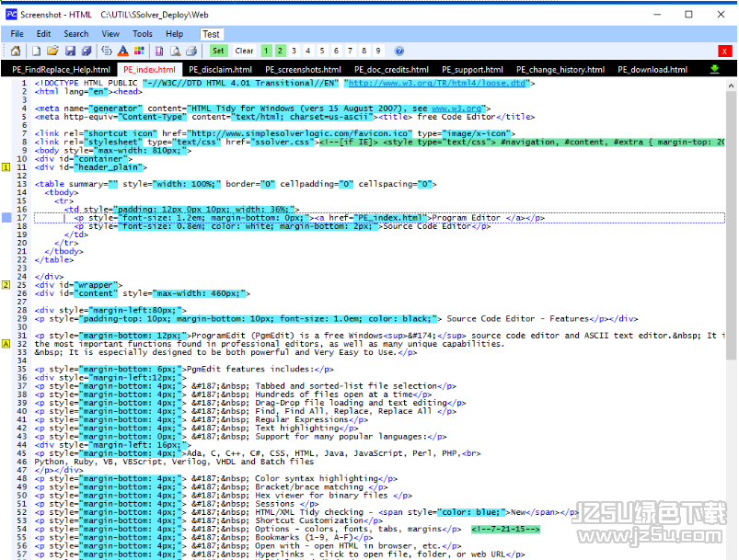Screen dimensions: 739x560
Task: Click the Clear bookmark button
Action: point(244,51)
